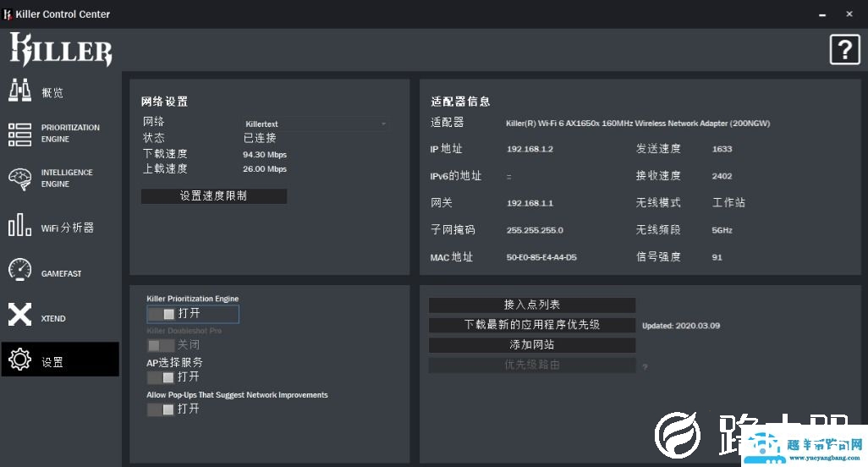Toggle Allow Pop-Ups network improvements switch
The height and width of the screenshot is (467, 868).
click(161, 409)
